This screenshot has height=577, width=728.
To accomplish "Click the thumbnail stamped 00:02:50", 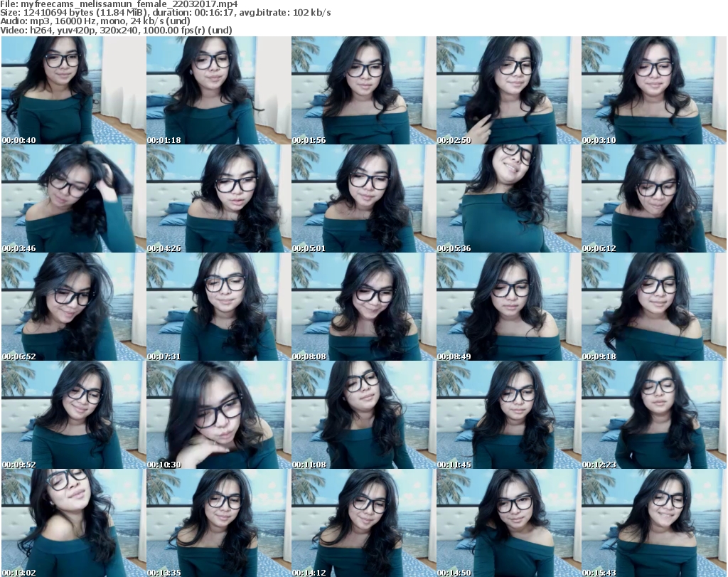I will [x=508, y=90].
